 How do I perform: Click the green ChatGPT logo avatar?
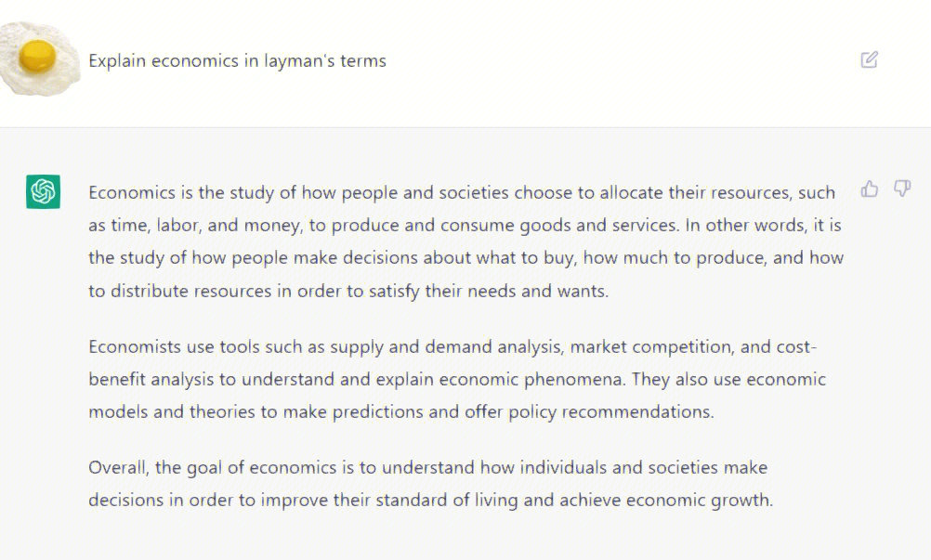pos(43,191)
